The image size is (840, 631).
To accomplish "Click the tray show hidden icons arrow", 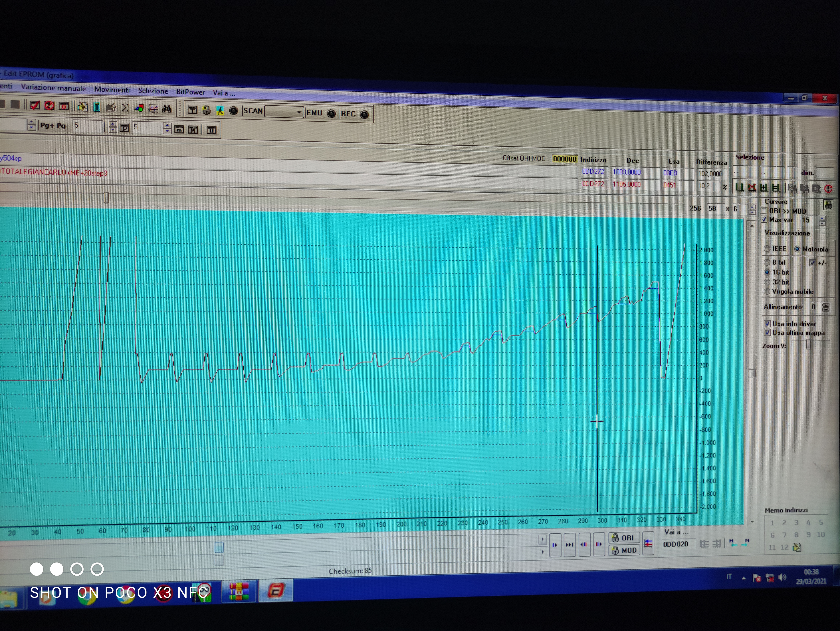I will coord(744,578).
